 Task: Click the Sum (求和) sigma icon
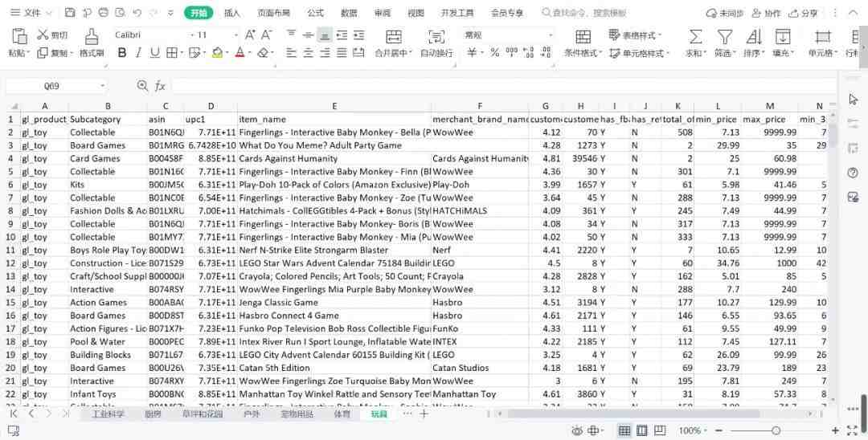pos(695,37)
